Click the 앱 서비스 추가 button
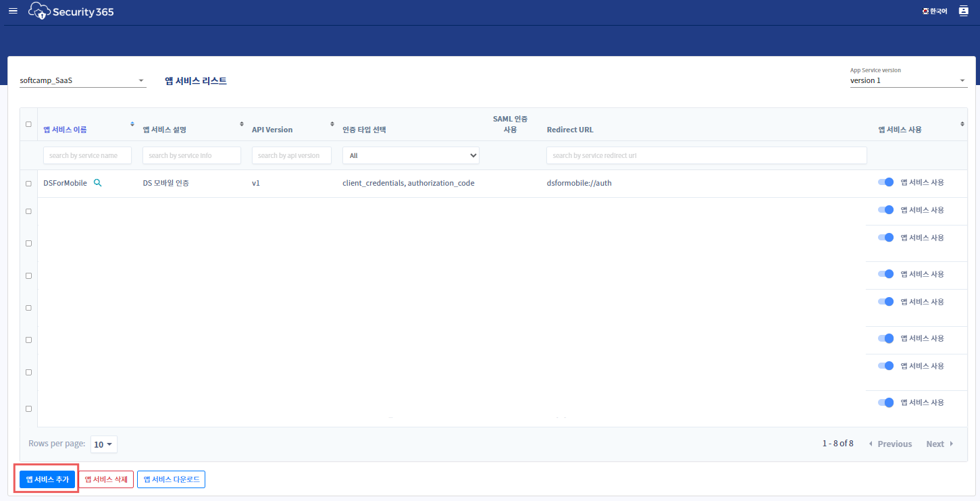 (47, 479)
